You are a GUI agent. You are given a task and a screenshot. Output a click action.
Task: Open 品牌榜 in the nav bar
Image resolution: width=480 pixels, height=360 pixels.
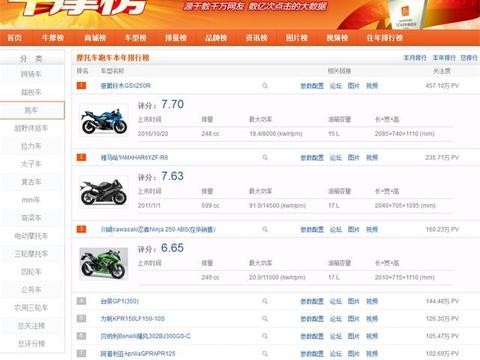[216, 38]
